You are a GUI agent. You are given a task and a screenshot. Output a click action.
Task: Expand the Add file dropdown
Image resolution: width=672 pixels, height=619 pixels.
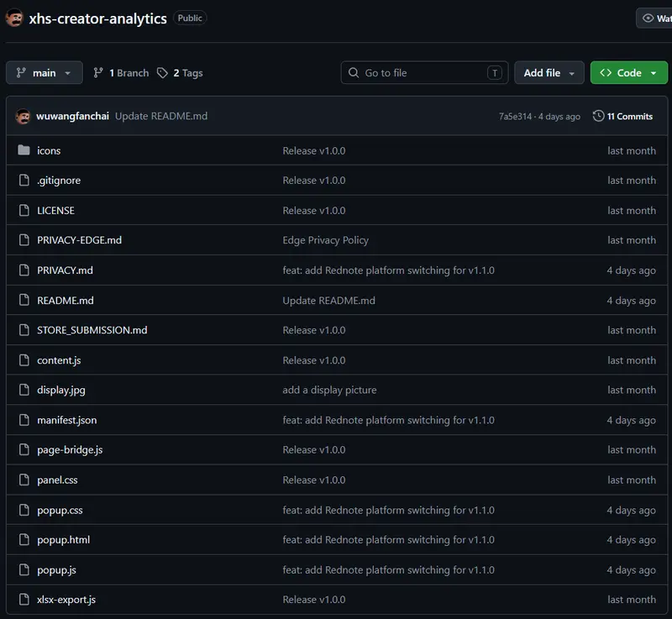pos(549,73)
